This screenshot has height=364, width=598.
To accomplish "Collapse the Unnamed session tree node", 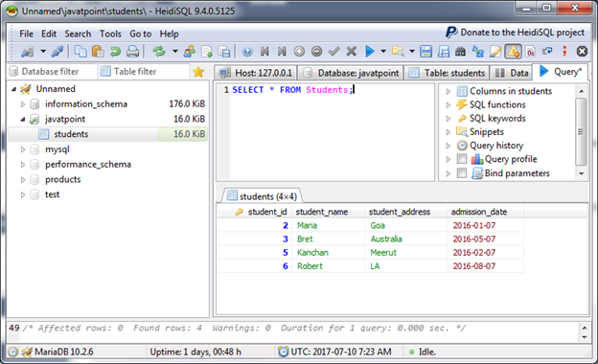I will (13, 89).
